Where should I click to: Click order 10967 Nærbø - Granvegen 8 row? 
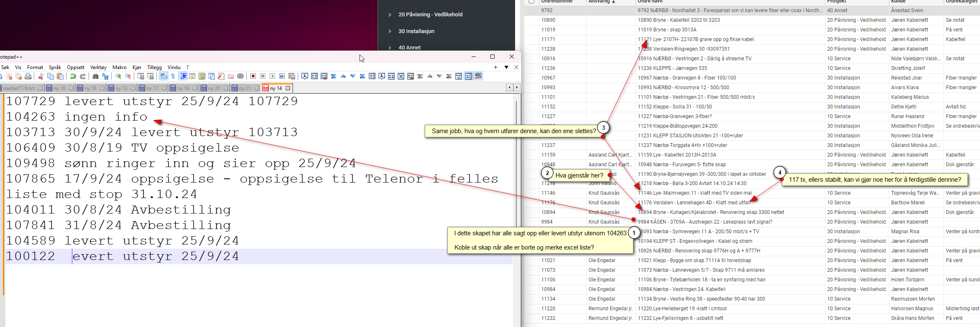click(752, 78)
